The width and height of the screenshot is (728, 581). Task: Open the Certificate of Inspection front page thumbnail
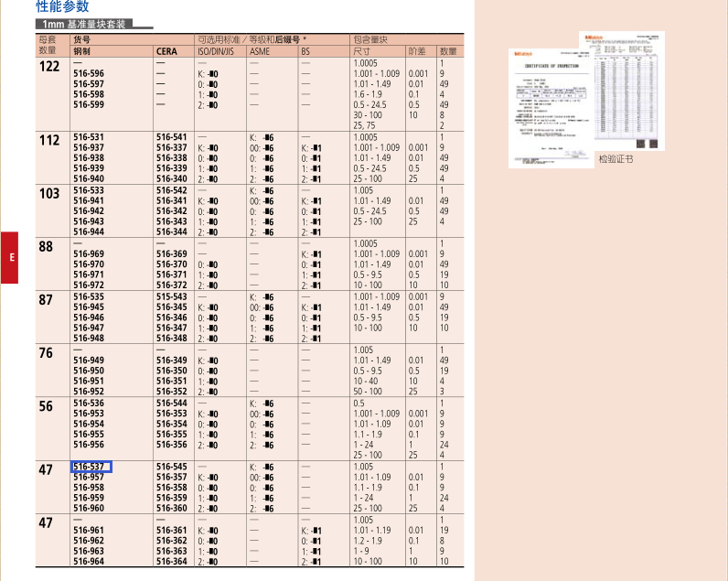click(551, 108)
